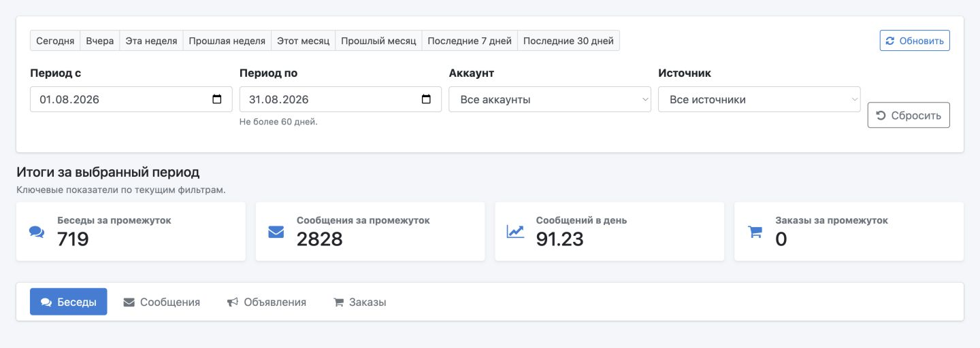Choose Прошлая неделя preset
Viewport: 980px width, 348px height.
pos(227,41)
